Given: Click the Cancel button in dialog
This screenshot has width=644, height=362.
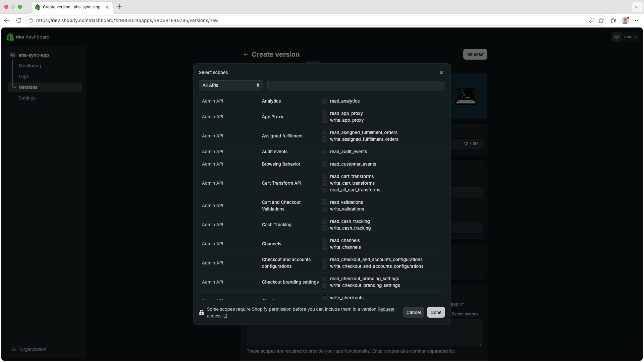Looking at the screenshot, I should pos(414,312).
